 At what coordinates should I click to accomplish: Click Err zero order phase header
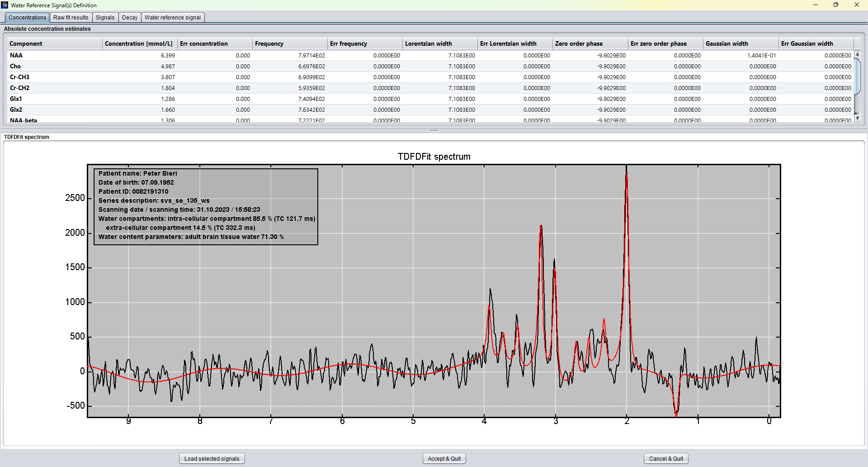(x=665, y=44)
